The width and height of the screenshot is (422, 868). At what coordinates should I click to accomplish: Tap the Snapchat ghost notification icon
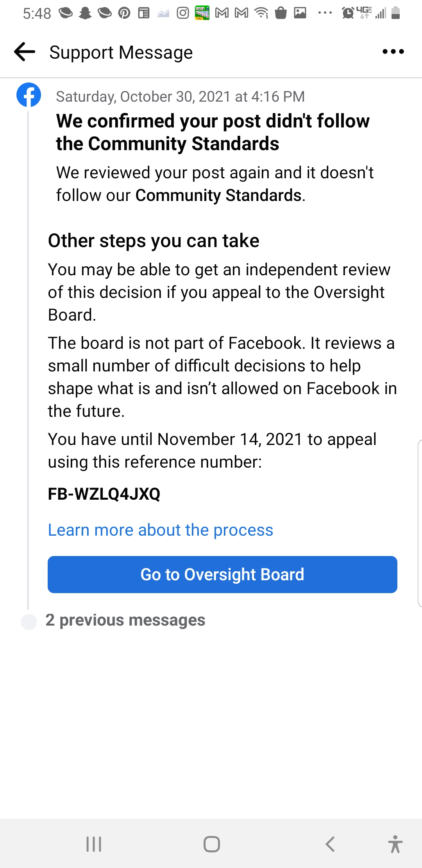click(85, 13)
